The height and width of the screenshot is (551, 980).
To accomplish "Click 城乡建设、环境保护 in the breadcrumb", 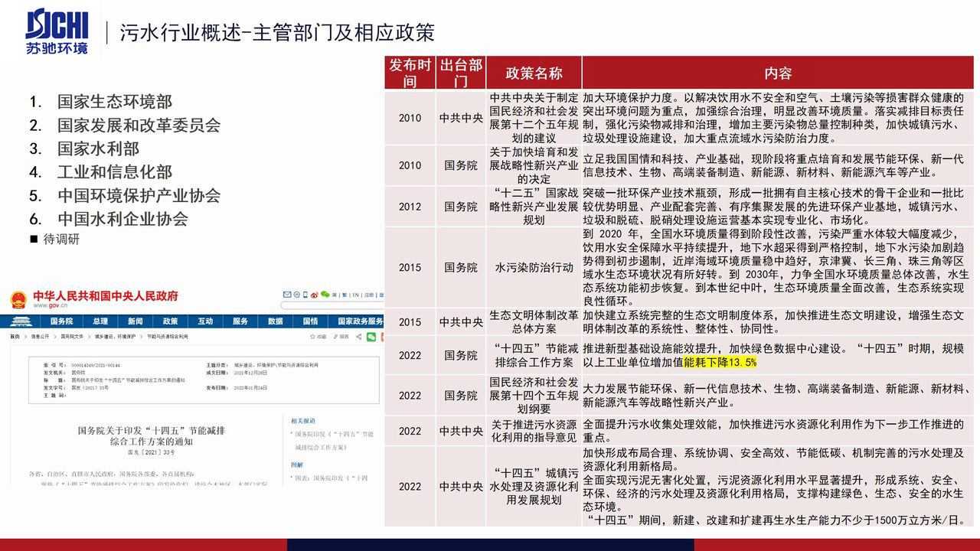I will [115, 337].
